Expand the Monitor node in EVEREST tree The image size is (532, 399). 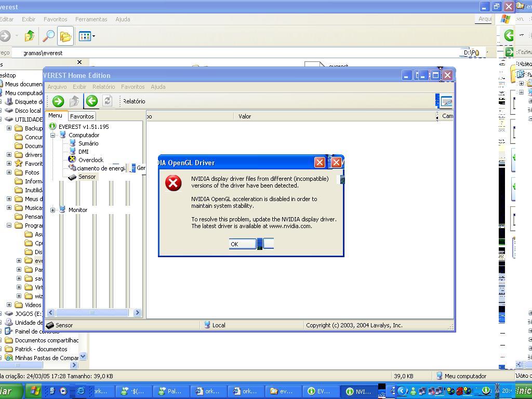(52, 210)
